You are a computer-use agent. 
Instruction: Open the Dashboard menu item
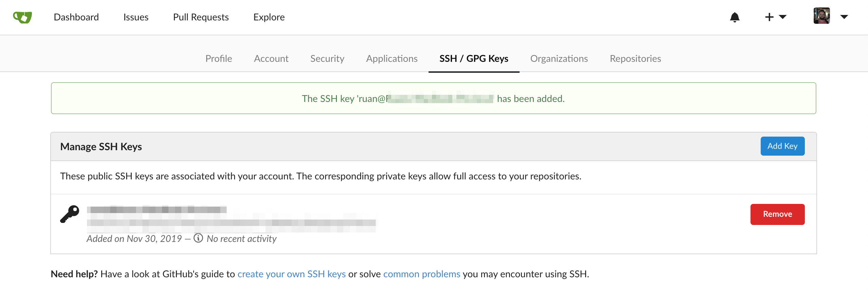pyautogui.click(x=76, y=17)
